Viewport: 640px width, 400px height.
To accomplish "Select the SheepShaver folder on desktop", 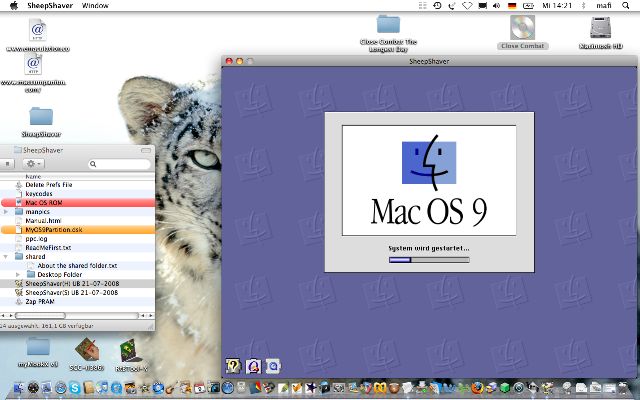I will 41,117.
